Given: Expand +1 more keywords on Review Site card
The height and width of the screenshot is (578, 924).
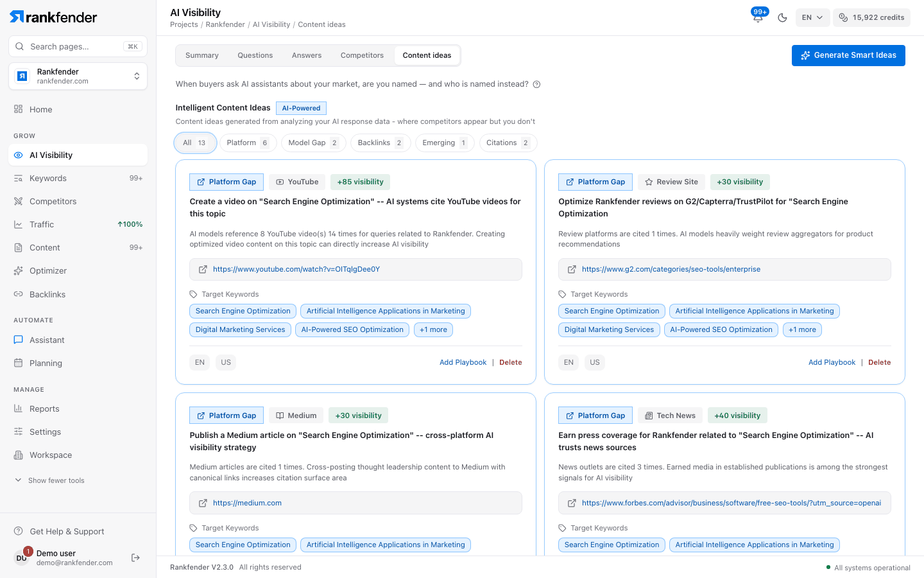Looking at the screenshot, I should point(802,330).
